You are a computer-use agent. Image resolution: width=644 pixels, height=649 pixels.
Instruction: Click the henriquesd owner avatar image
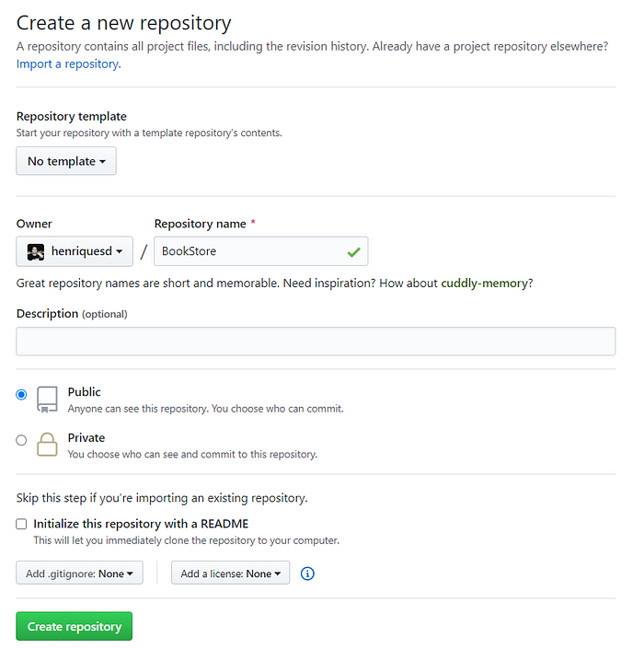tap(36, 251)
